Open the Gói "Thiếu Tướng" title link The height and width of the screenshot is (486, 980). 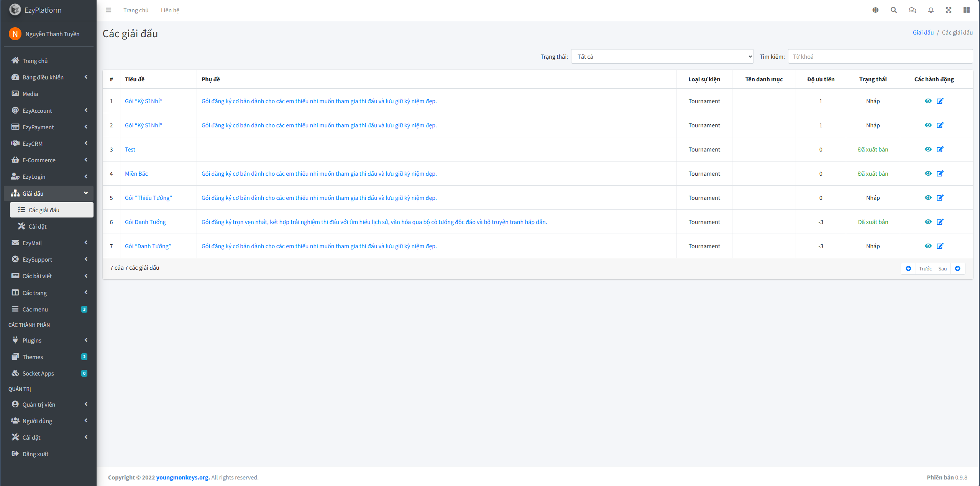(148, 198)
